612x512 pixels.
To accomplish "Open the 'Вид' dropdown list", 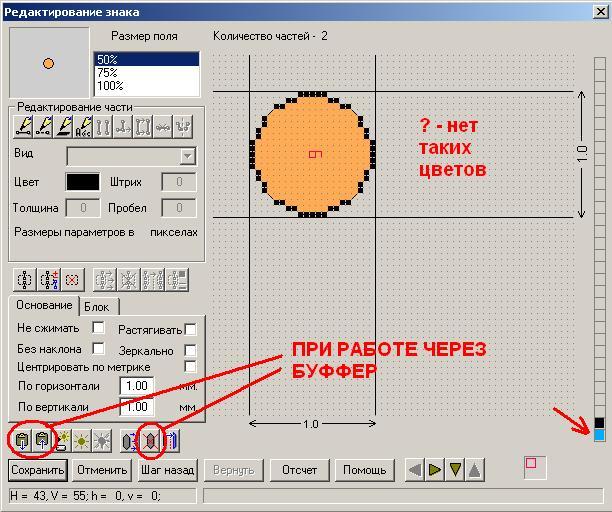I will coord(187,156).
